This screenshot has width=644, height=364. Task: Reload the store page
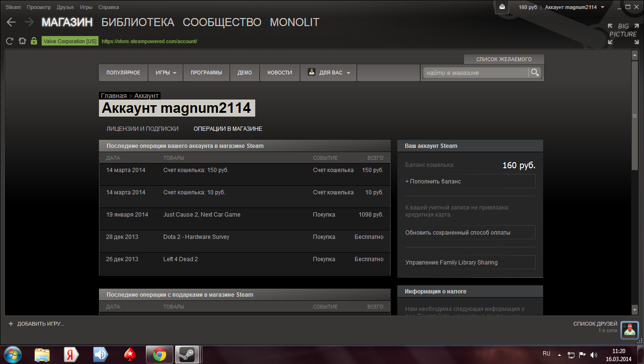[9, 41]
